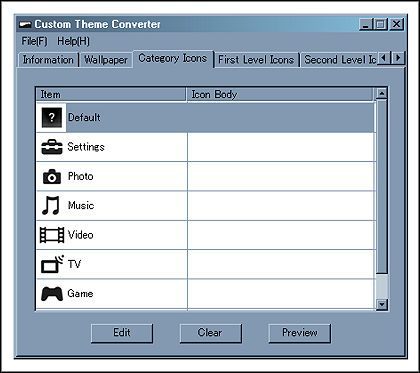
Task: Click the Settings toolbox icon
Action: (x=52, y=147)
